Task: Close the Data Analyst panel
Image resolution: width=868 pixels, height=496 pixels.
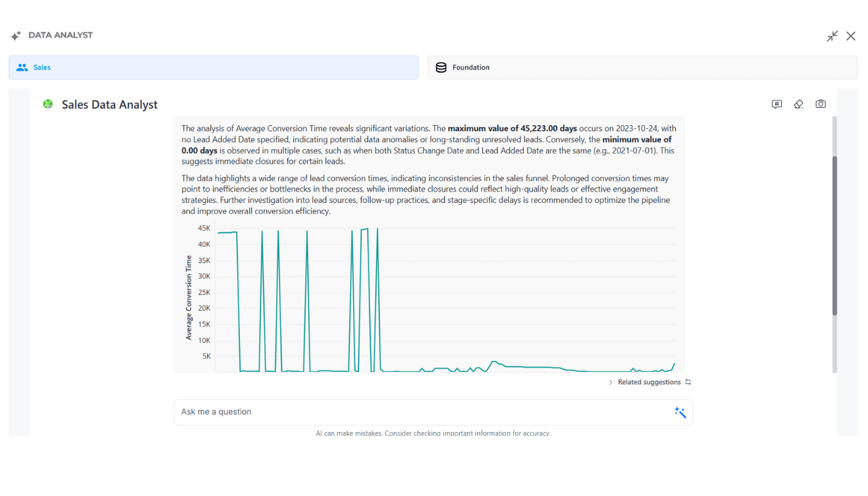Action: click(x=851, y=36)
